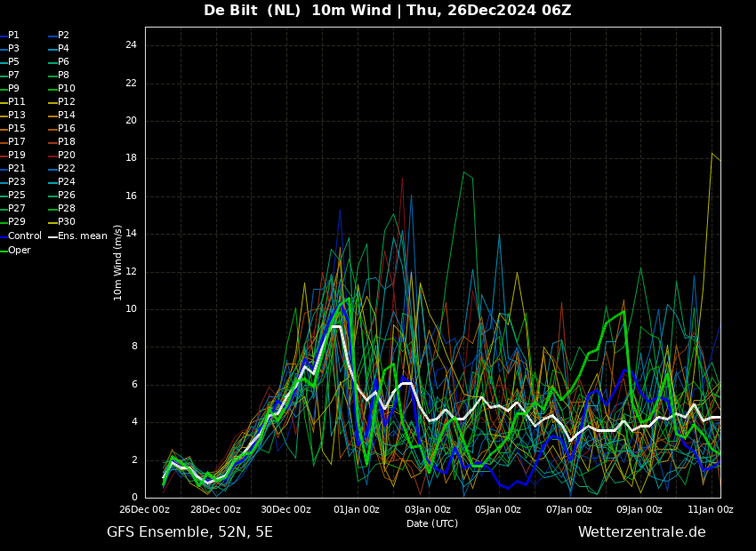The height and width of the screenshot is (551, 756).
Task: Click the 01Jan 00z axis label
Action: tap(357, 509)
